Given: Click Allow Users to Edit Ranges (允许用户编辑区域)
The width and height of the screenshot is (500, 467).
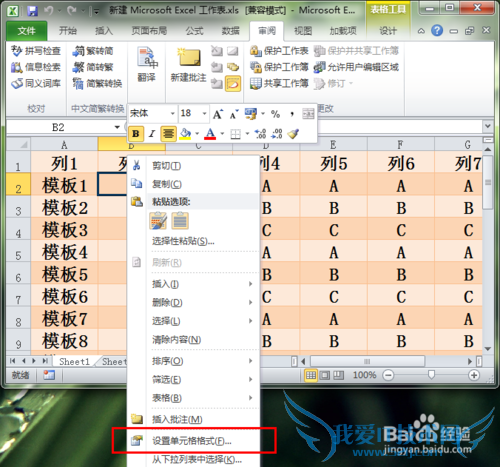Looking at the screenshot, I should [356, 67].
